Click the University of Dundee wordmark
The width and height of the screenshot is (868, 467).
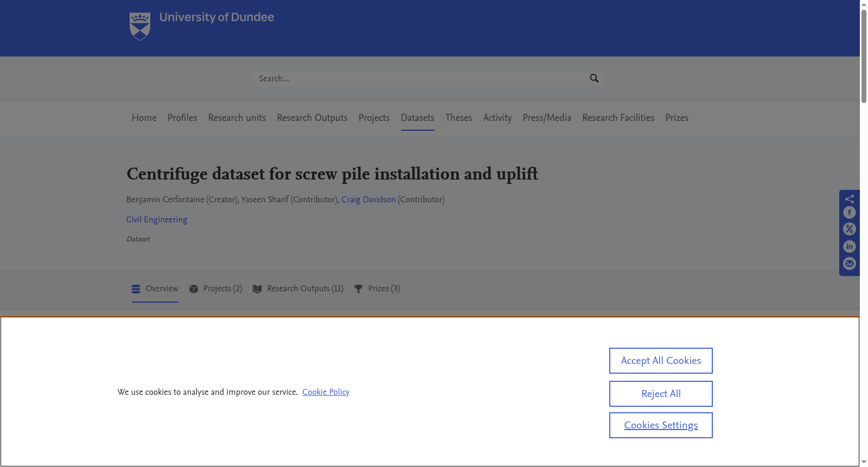[x=216, y=17]
